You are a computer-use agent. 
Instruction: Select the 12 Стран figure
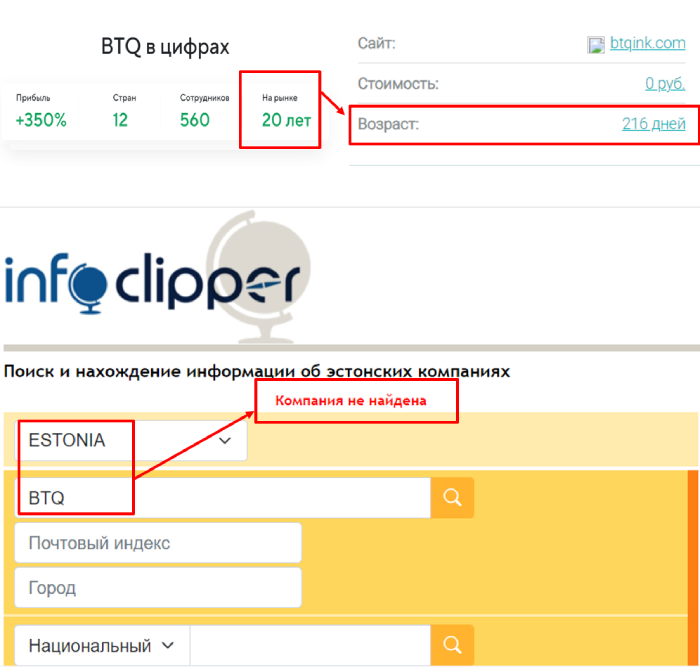[x=120, y=120]
